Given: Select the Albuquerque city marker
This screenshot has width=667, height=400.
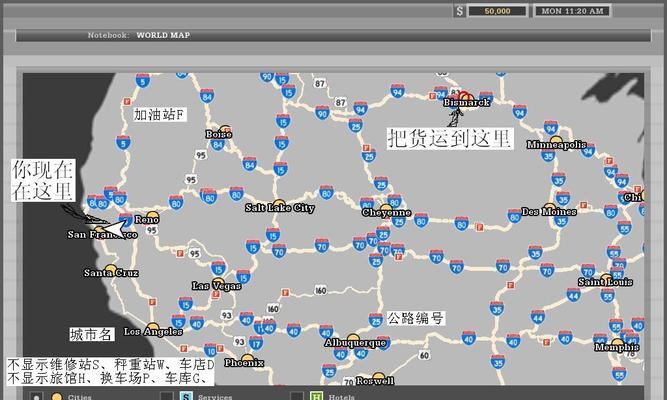Looking at the screenshot, I should [x=355, y=341].
